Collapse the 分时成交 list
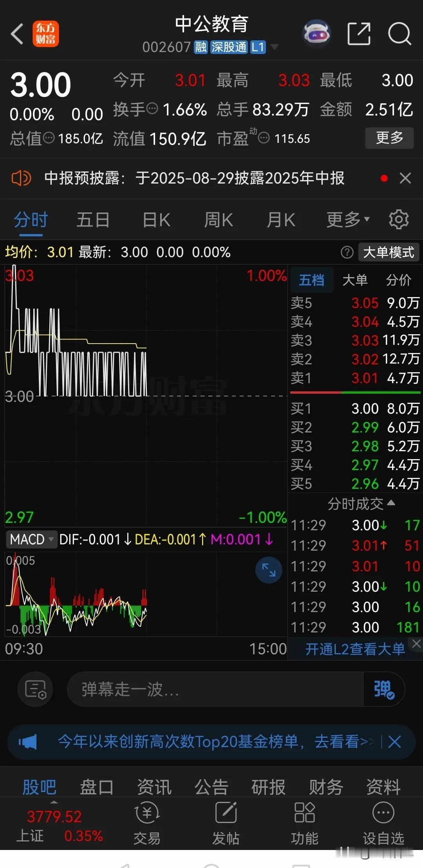Screen dimensions: 423x868 tap(361, 504)
